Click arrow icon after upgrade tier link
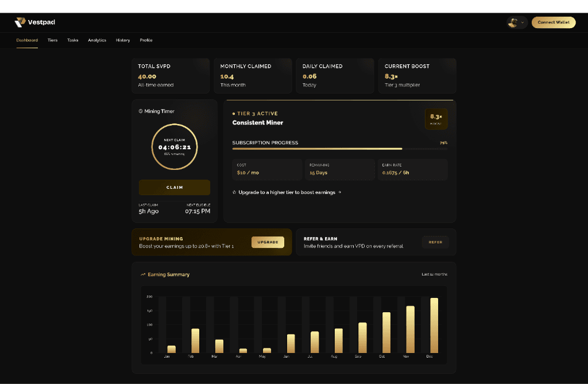This screenshot has height=384, width=588. pyautogui.click(x=340, y=192)
